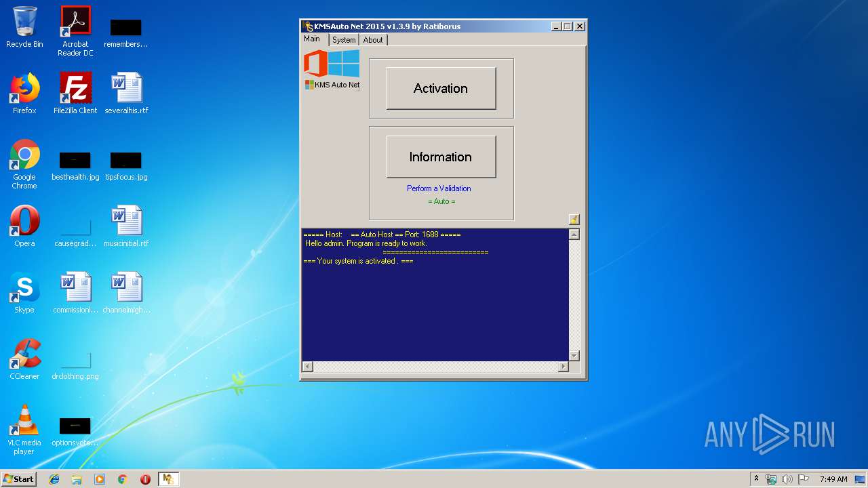Select the optionsvote file icon
The width and height of the screenshot is (868, 488).
coord(75,432)
